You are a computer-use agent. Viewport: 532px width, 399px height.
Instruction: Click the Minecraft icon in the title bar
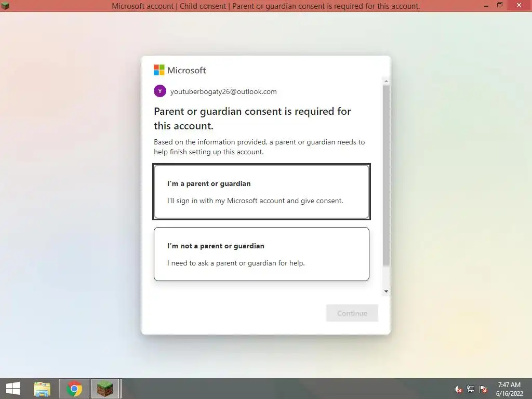point(5,5)
